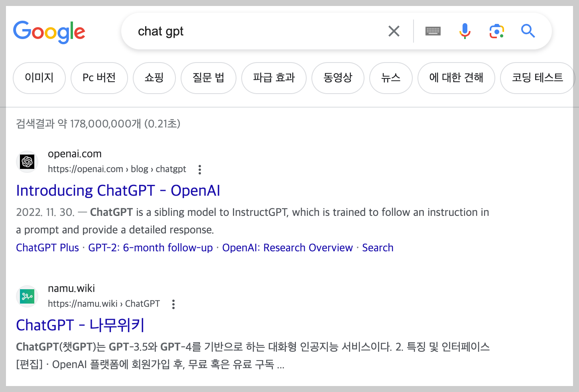The image size is (579, 392).
Task: Select the 동영상 filter tab
Action: 338,78
